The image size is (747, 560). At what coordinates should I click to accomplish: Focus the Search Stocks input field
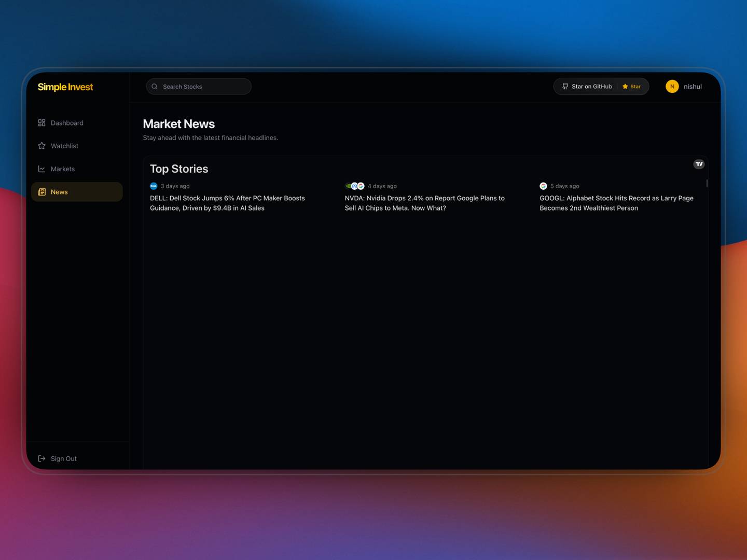click(x=204, y=87)
